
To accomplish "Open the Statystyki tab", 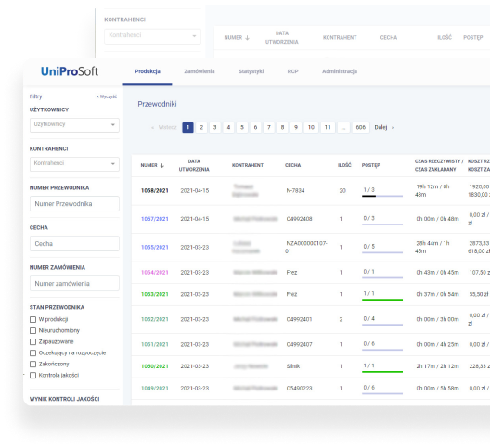I will pyautogui.click(x=251, y=71).
